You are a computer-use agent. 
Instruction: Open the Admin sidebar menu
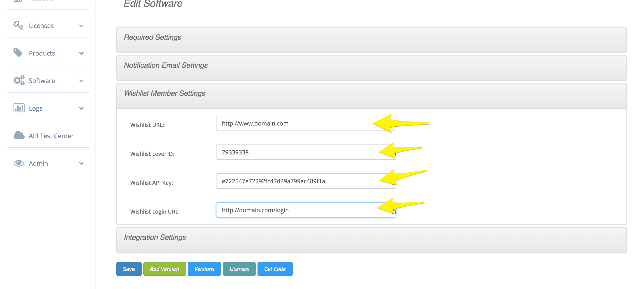coord(48,163)
